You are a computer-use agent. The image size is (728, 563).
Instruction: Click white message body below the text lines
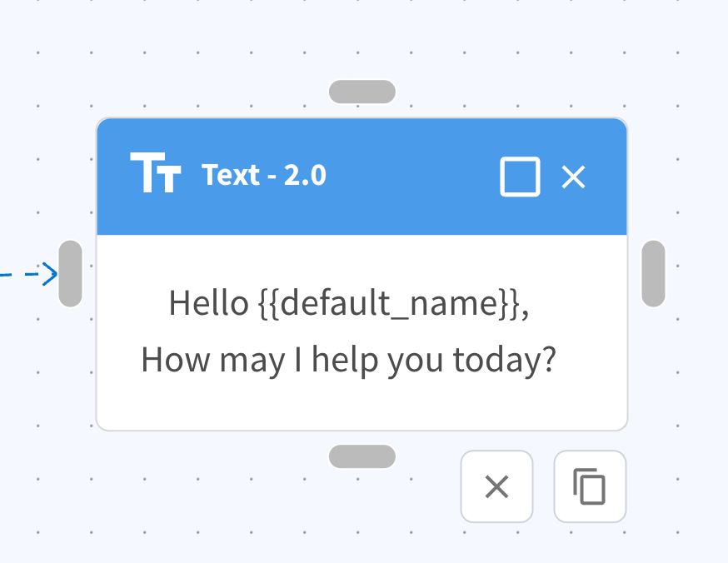click(x=362, y=404)
